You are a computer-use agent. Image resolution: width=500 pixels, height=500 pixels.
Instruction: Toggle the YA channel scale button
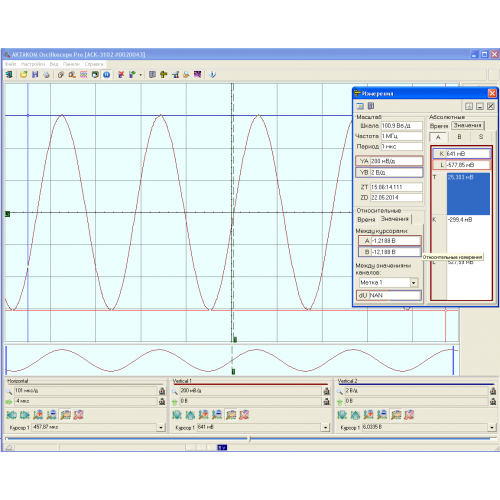pyautogui.click(x=363, y=161)
